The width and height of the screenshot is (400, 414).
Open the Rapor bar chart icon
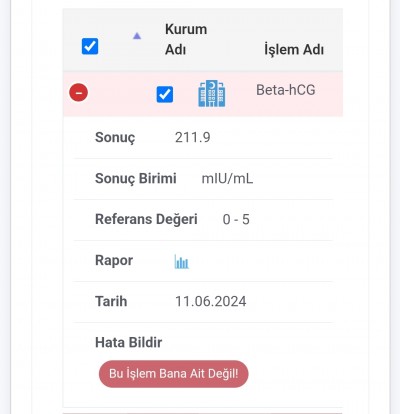182,262
